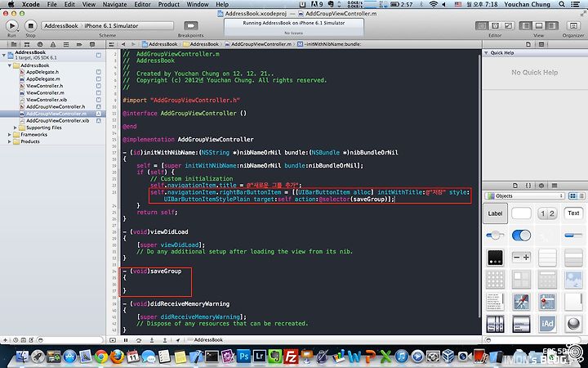The image size is (588, 368).
Task: Run the AddressBook project
Action: 11,26
